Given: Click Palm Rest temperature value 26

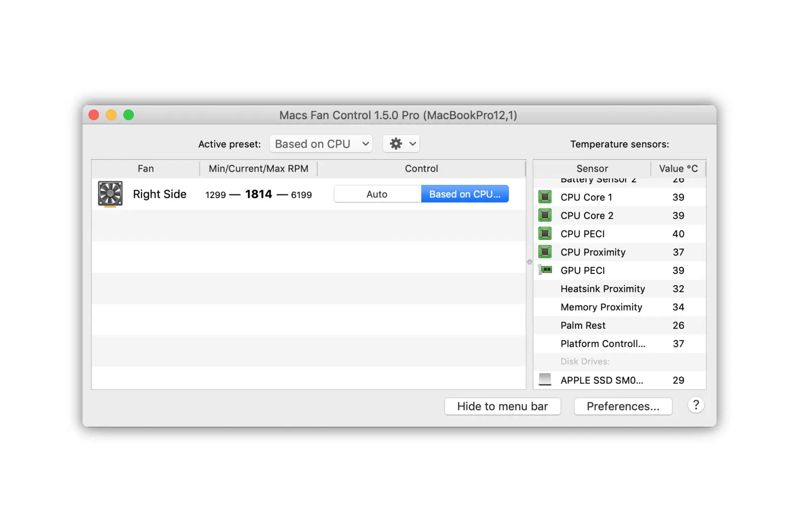Looking at the screenshot, I should pyautogui.click(x=678, y=325).
